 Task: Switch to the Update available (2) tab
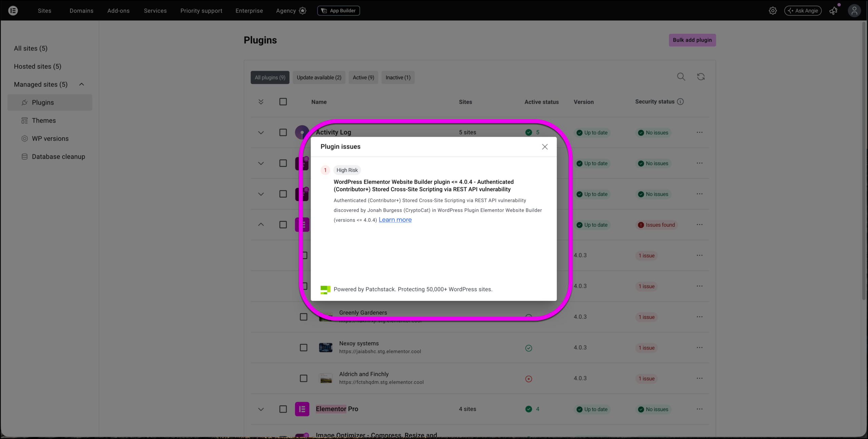pos(319,78)
